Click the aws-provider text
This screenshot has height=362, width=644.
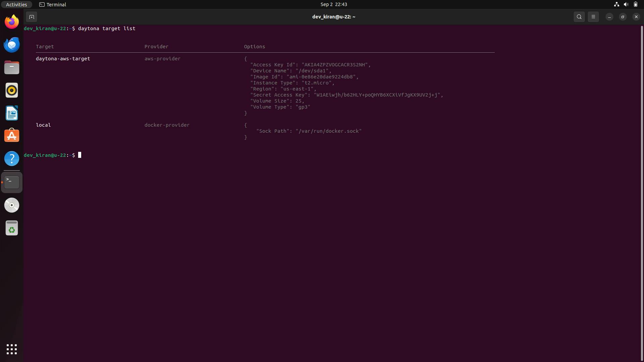coord(162,59)
